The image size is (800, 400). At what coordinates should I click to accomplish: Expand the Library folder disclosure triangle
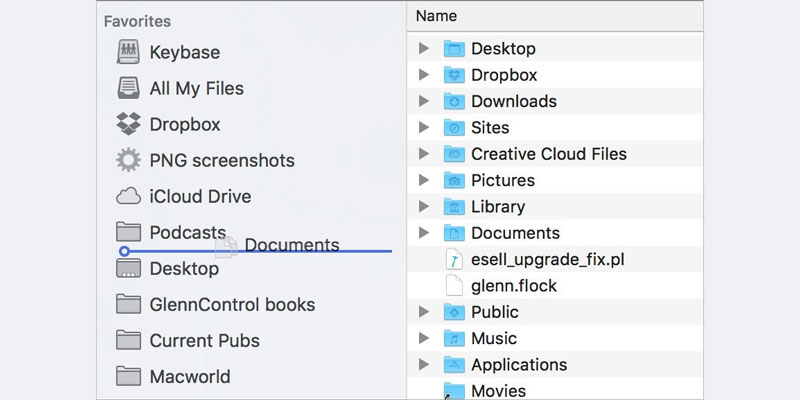coord(424,207)
